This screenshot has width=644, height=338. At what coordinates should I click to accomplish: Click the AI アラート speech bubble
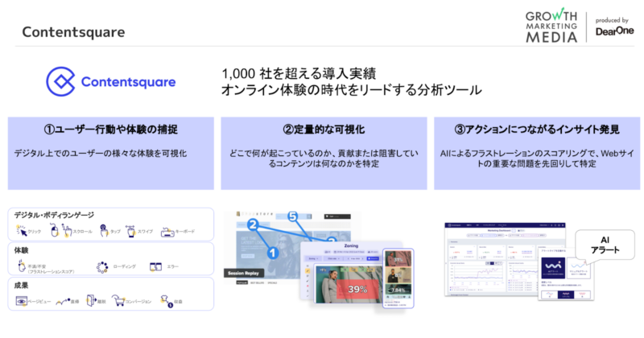coord(605,245)
